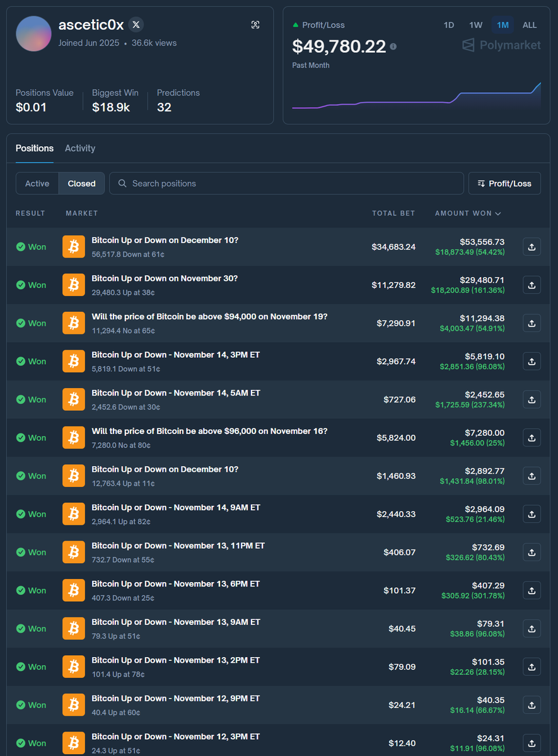The image size is (558, 756).
Task: Click the Positions Value $0.01 stat
Action: pyautogui.click(x=44, y=101)
